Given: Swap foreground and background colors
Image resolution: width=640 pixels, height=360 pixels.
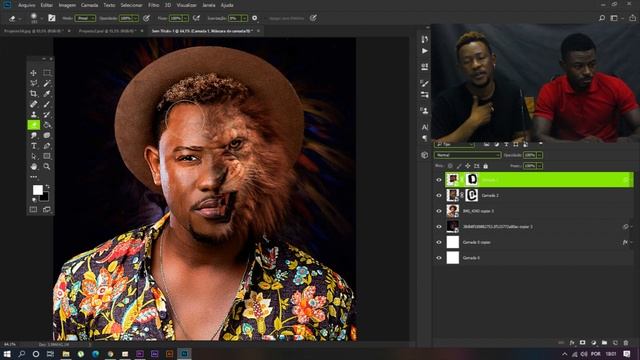Looking at the screenshot, I should pos(47,187).
